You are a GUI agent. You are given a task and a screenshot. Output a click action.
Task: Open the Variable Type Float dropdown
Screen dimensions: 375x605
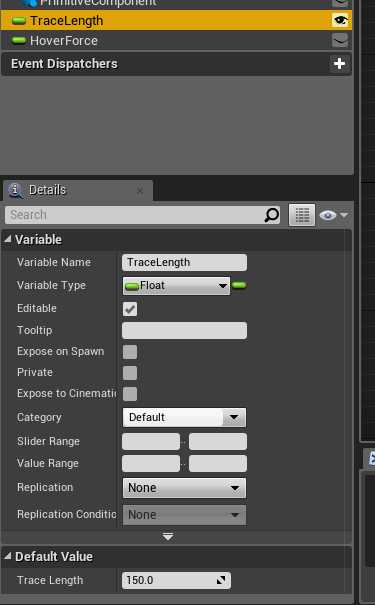point(176,286)
